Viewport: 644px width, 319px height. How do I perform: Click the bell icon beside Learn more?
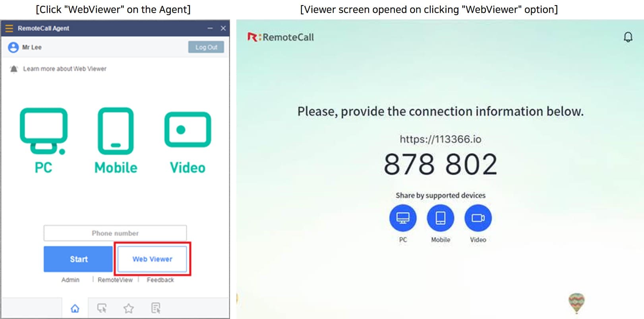(x=14, y=69)
